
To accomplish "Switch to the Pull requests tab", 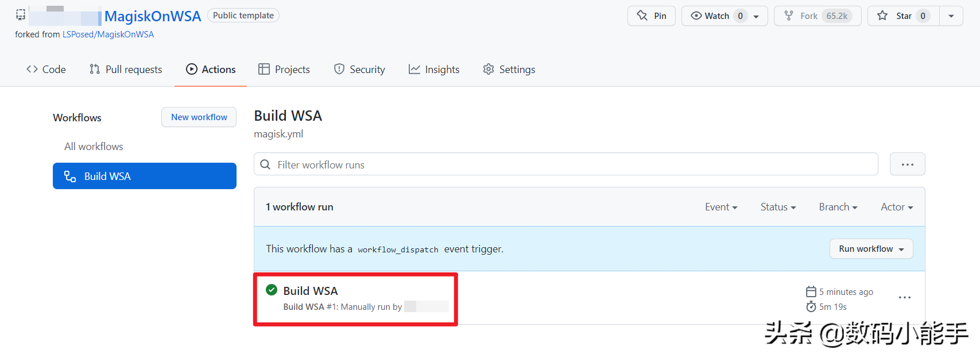I will click(126, 70).
